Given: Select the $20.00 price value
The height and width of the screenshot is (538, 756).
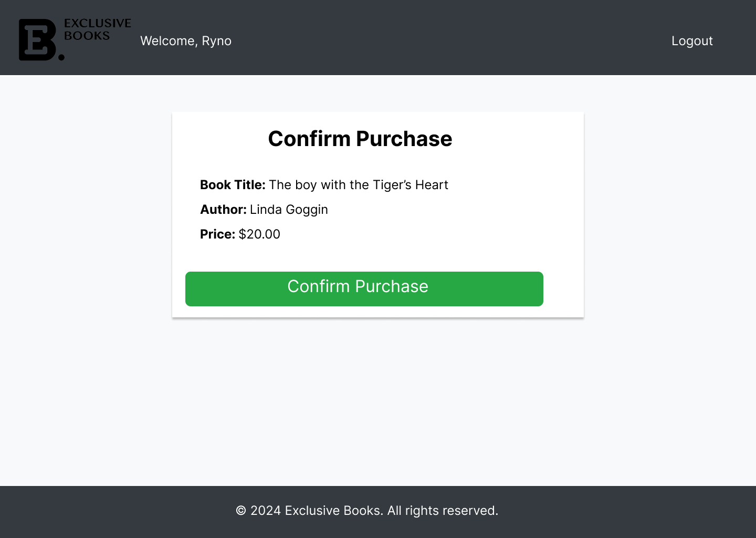Looking at the screenshot, I should click(x=259, y=234).
